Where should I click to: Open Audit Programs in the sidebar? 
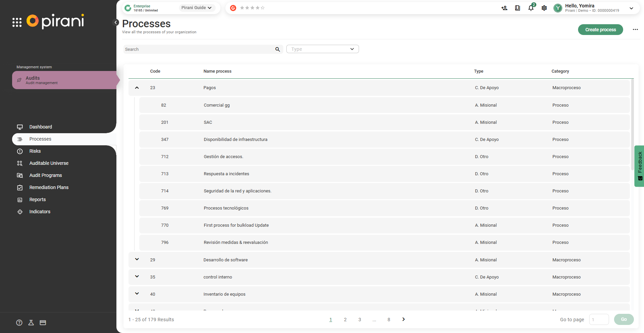[x=45, y=175]
